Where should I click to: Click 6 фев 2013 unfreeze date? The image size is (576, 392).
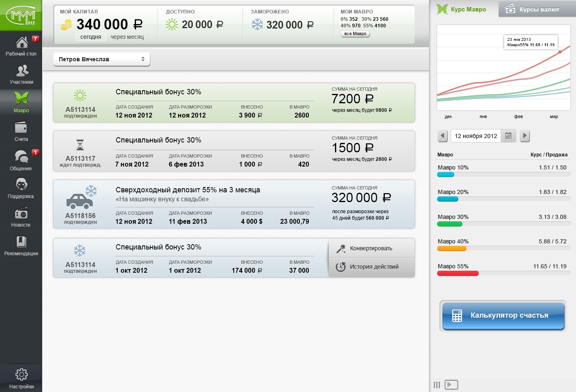pyautogui.click(x=186, y=164)
